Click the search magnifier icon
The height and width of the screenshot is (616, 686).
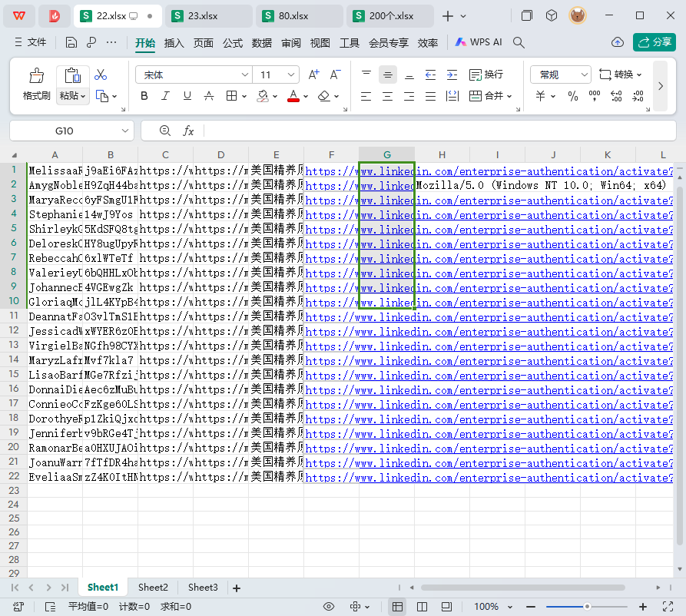519,42
